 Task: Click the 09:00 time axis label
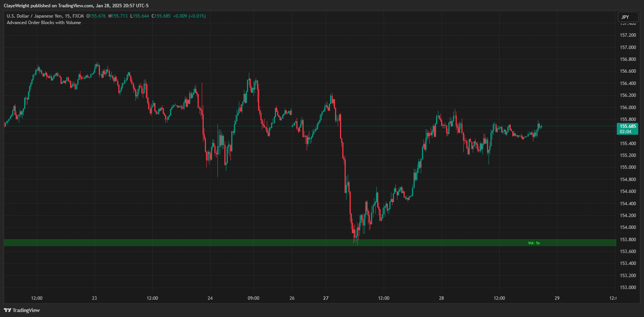[x=253, y=298]
